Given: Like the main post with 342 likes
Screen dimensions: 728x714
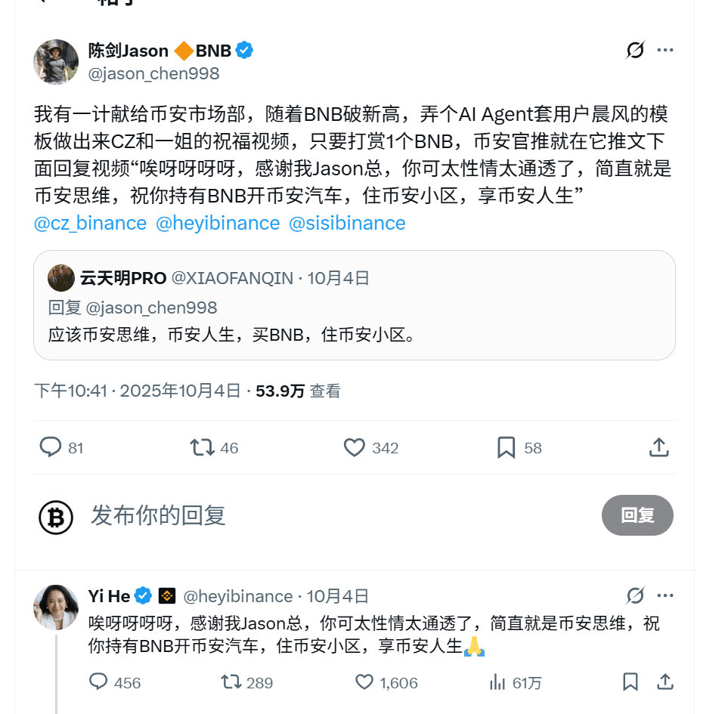Looking at the screenshot, I should coord(355,448).
